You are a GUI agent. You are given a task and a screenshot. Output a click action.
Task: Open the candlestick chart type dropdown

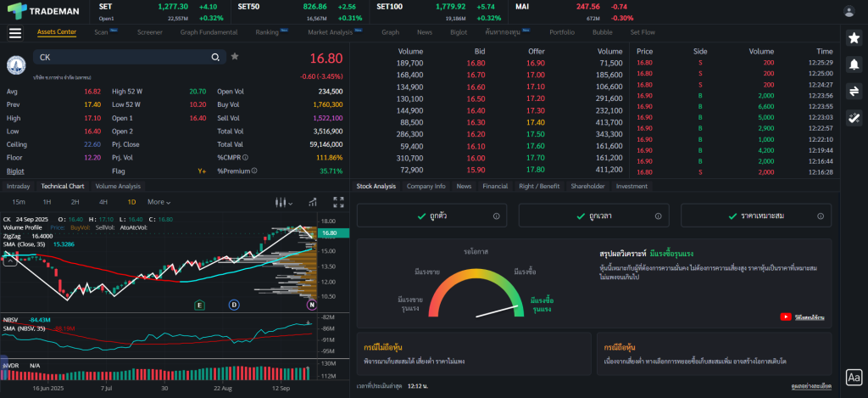click(x=284, y=202)
